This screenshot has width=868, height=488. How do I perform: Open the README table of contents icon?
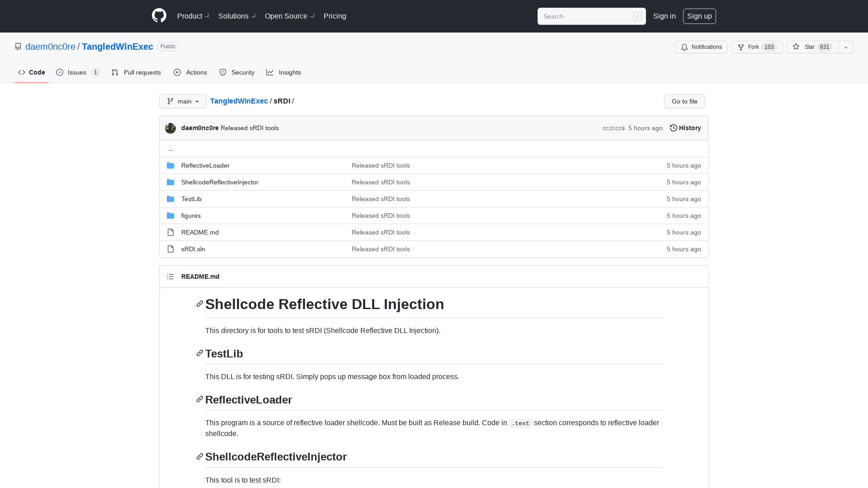(170, 277)
